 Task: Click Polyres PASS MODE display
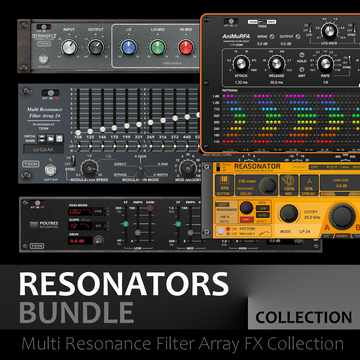80,212
